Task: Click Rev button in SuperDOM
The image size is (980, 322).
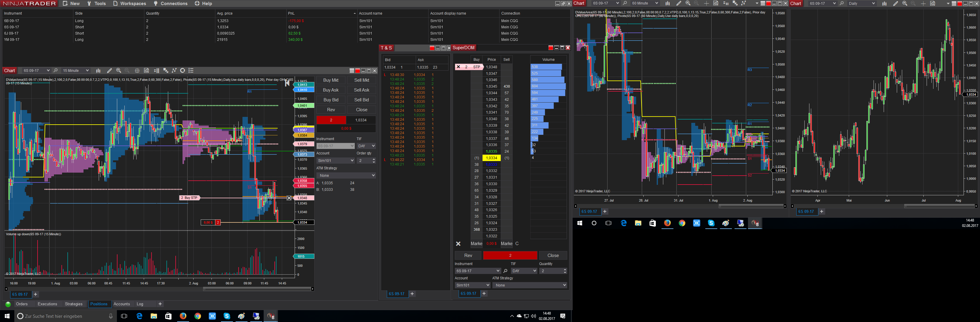Action: [468, 256]
